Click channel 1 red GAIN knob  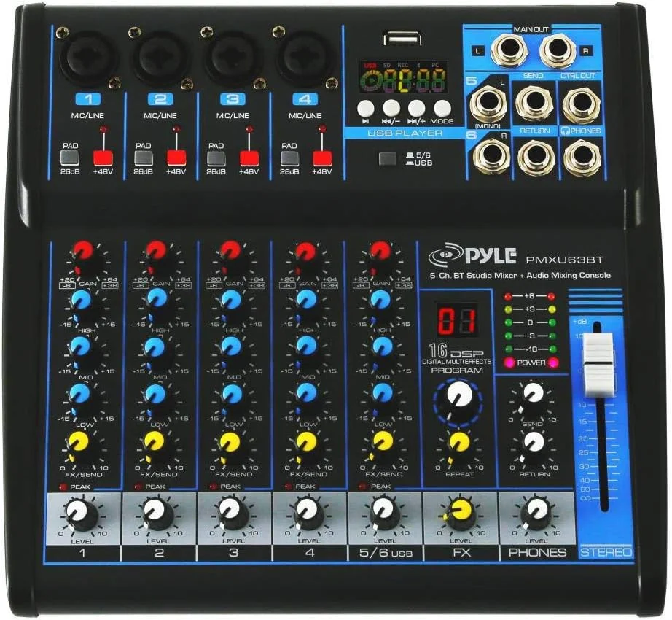[82, 251]
